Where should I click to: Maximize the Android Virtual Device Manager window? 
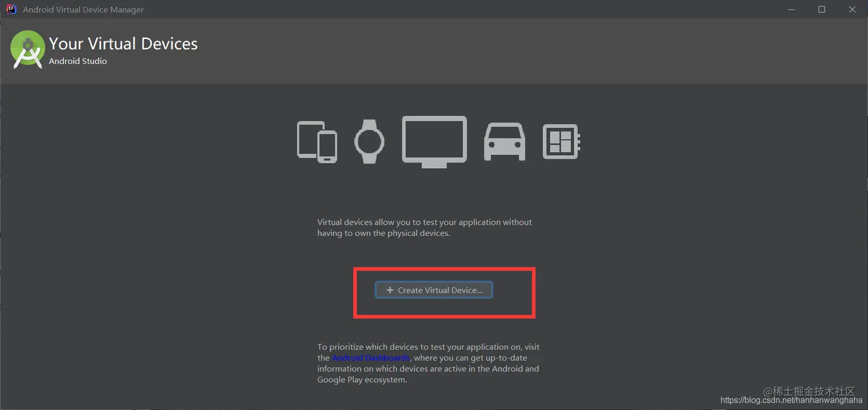point(821,9)
